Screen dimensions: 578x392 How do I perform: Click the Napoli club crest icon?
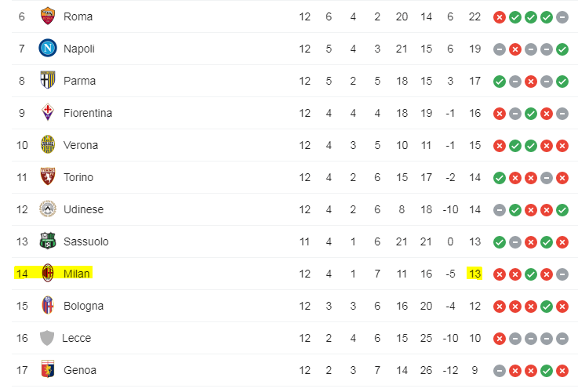click(47, 49)
